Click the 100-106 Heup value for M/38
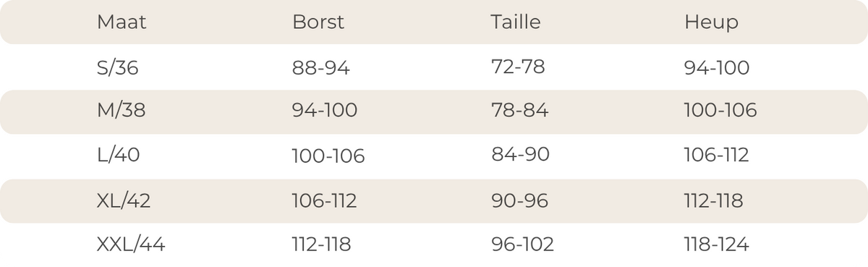Screen dimensions: 868x267 click(x=720, y=111)
